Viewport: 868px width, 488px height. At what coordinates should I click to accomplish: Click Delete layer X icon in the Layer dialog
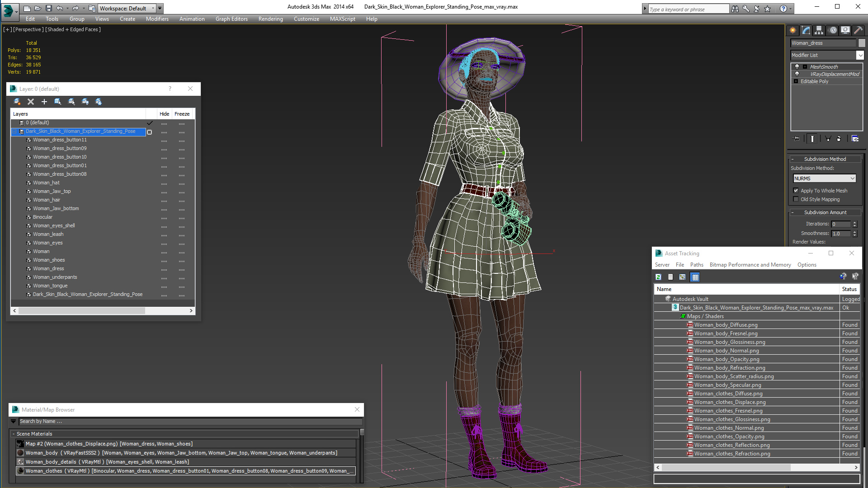[x=31, y=102]
